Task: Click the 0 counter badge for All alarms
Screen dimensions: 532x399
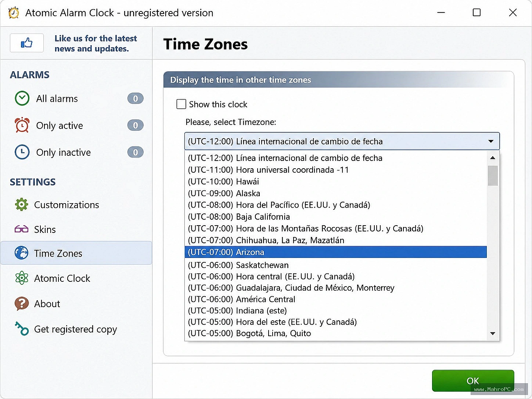Action: tap(135, 98)
